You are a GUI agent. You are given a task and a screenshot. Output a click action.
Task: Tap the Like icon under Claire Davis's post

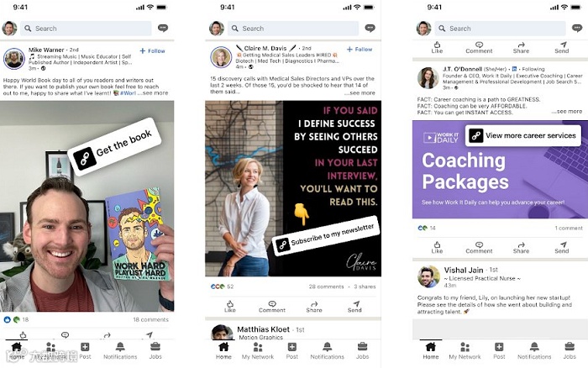point(230,304)
